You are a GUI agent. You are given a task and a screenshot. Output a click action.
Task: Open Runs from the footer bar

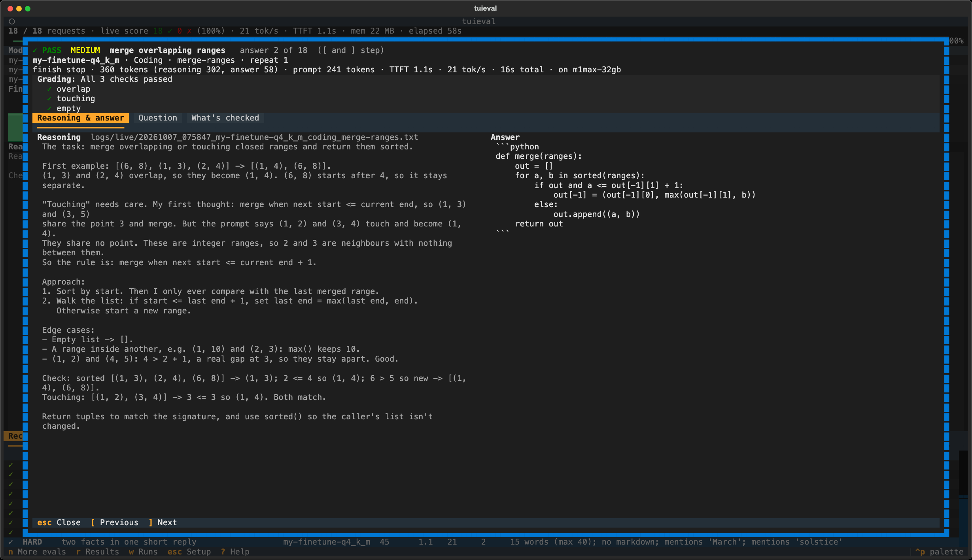pos(143,552)
